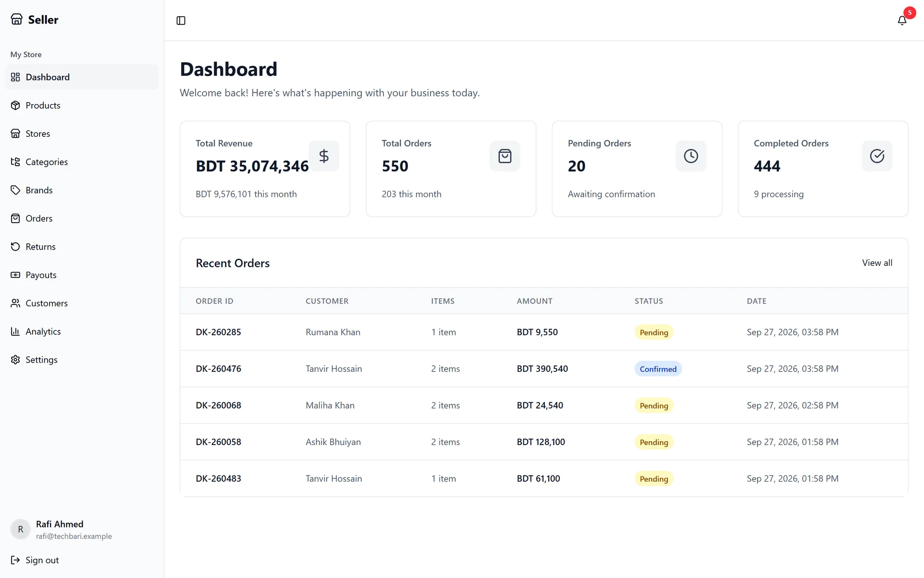Click amount BDT 390,540

click(x=542, y=368)
